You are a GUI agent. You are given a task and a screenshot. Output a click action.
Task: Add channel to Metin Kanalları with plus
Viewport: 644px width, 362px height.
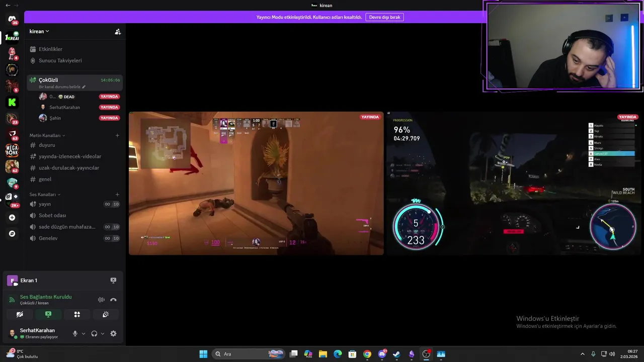point(117,135)
